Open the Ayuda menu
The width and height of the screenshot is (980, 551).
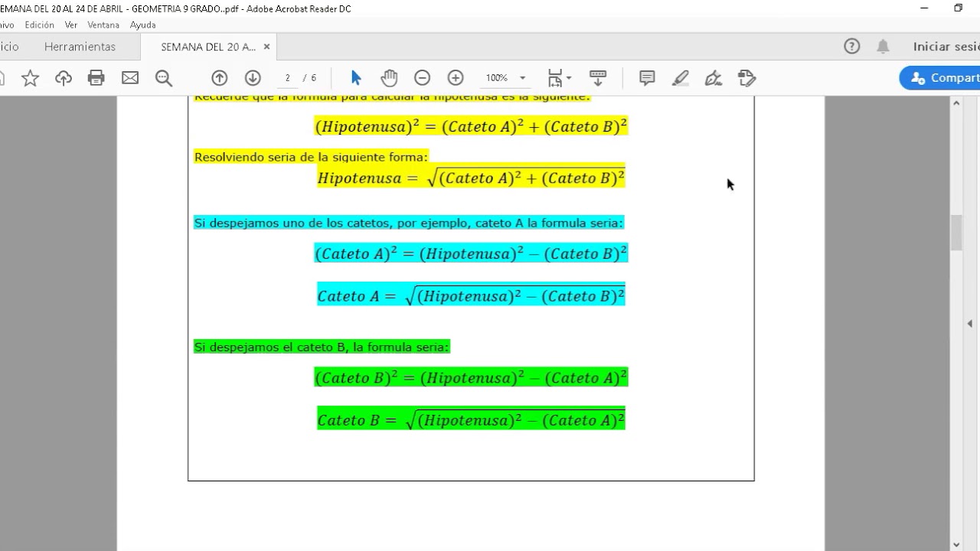point(143,24)
